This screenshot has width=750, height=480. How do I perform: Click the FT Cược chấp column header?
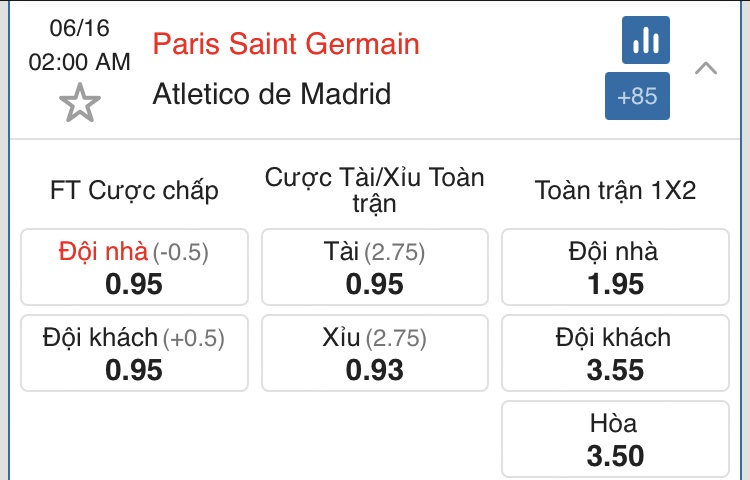point(134,190)
